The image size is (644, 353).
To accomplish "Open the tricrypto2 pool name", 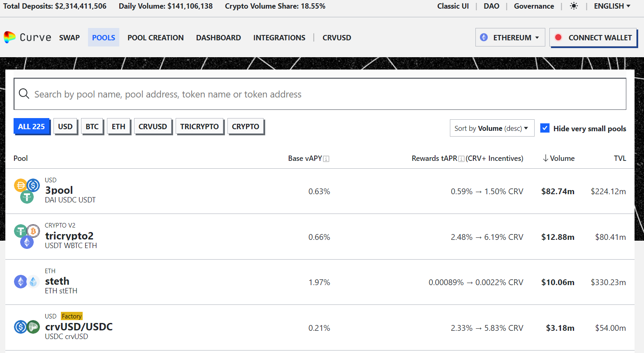I will pyautogui.click(x=69, y=236).
